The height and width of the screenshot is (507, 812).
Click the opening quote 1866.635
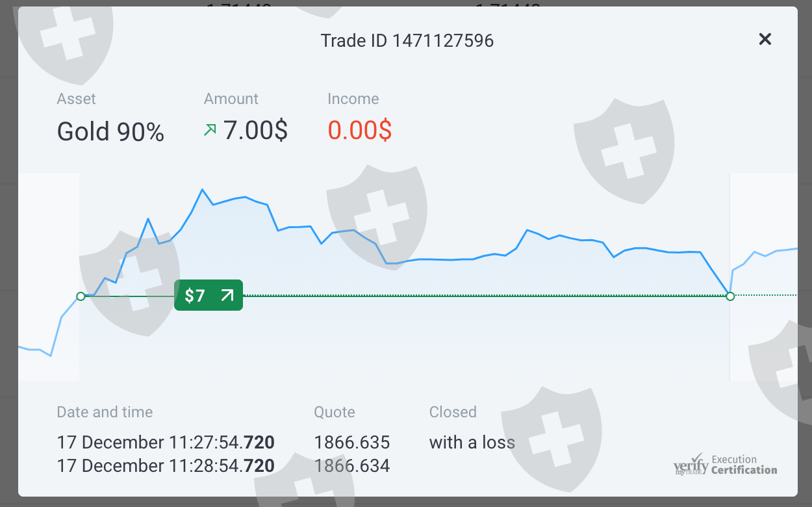[351, 443]
